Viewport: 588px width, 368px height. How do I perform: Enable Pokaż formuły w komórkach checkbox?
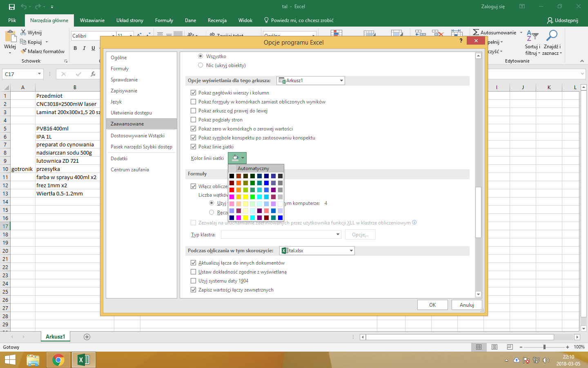point(194,102)
